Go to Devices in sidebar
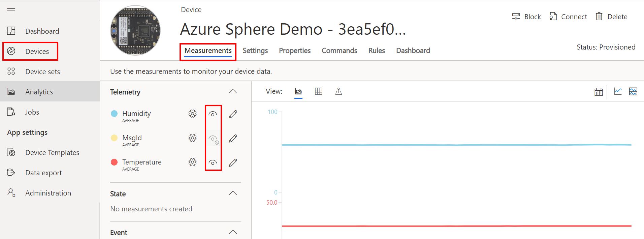 point(37,51)
